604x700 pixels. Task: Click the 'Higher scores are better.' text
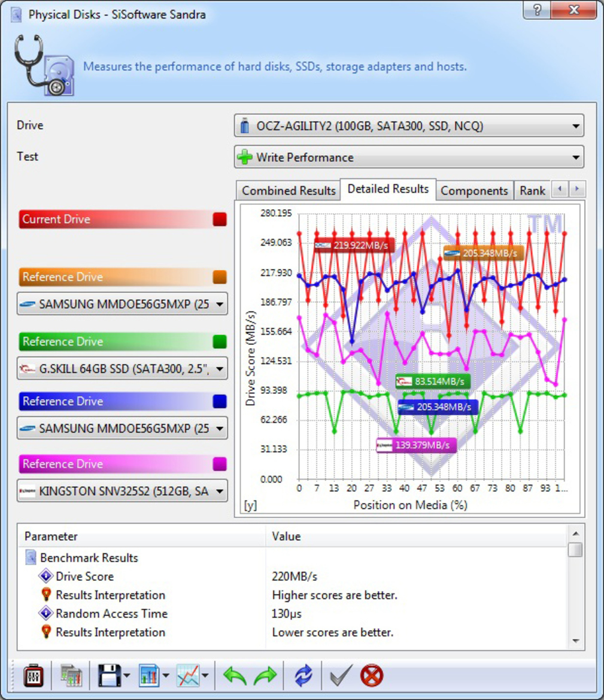point(335,595)
